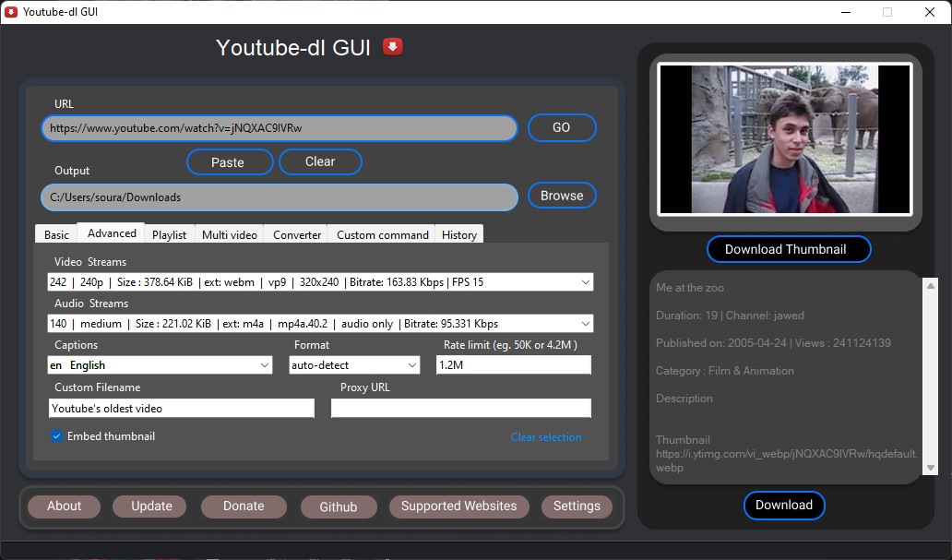Click the info panel scroll down arrow

coord(930,468)
